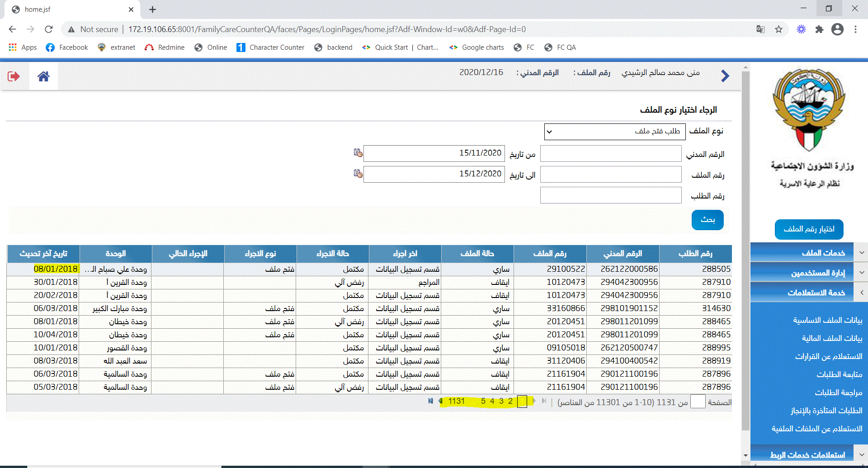Viewport: 868px width, 468px height.
Task: Click اختيار رقم الملف button
Action: click(809, 229)
